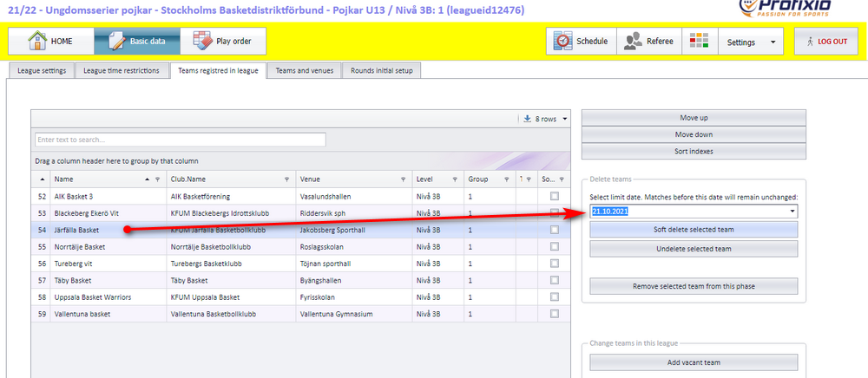The image size is (868, 378).
Task: Click the Move up button
Action: point(694,118)
